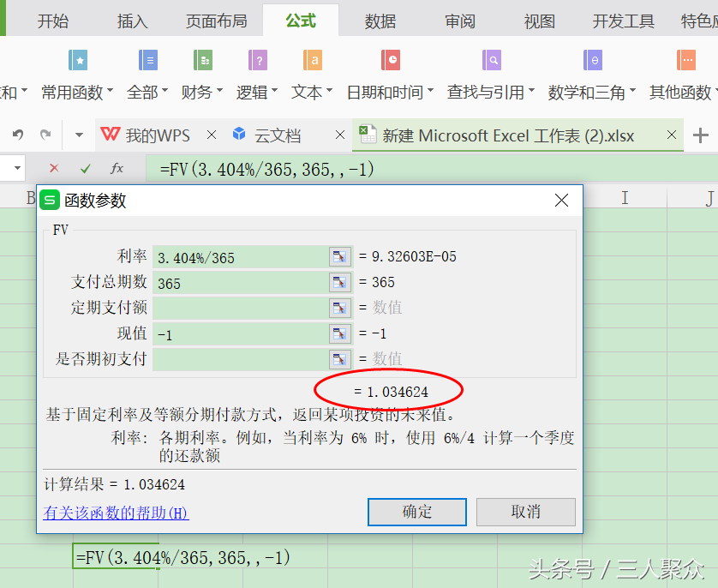Click range selector icon for 支付总期数
This screenshot has height=588, width=718.
[340, 282]
